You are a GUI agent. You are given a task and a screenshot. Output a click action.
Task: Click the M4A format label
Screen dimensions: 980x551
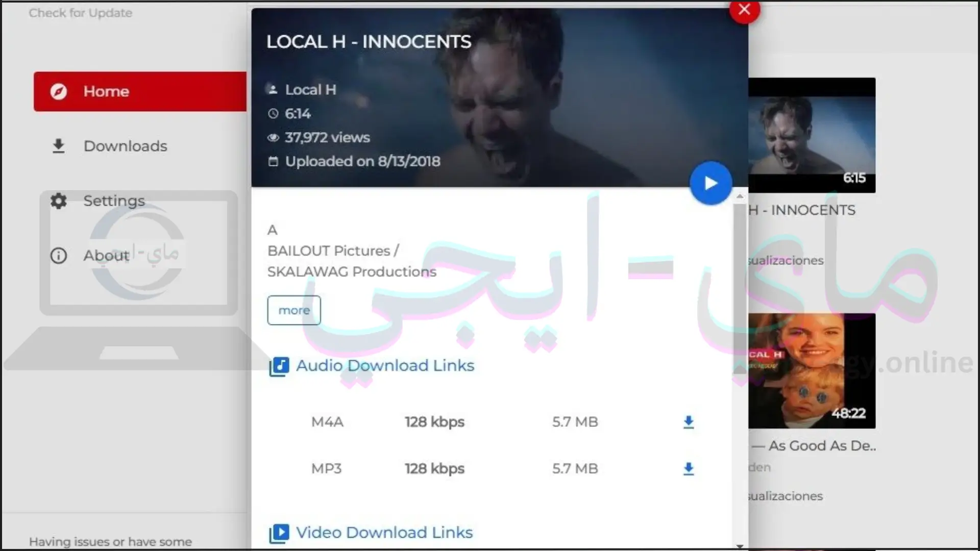327,422
